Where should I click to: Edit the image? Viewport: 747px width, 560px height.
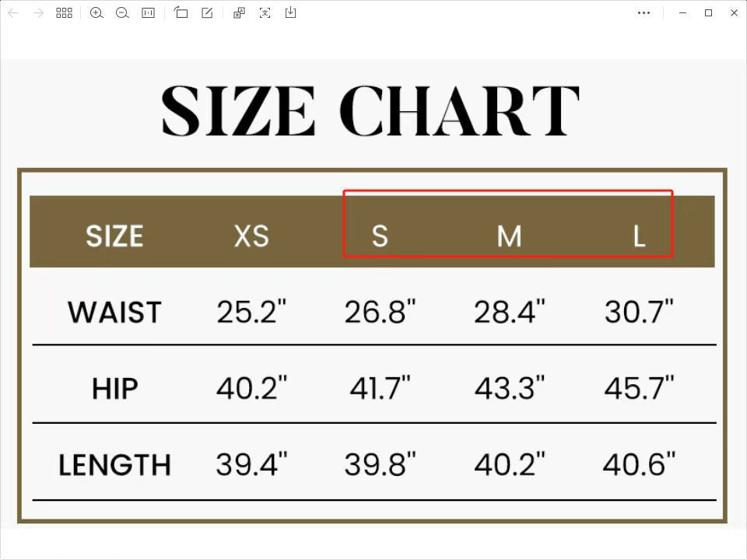point(207,13)
